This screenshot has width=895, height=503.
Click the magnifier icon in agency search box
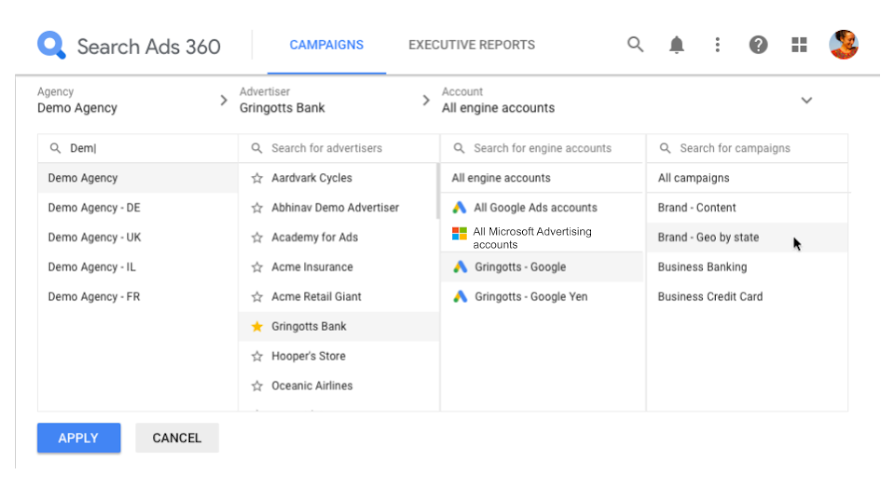point(55,148)
